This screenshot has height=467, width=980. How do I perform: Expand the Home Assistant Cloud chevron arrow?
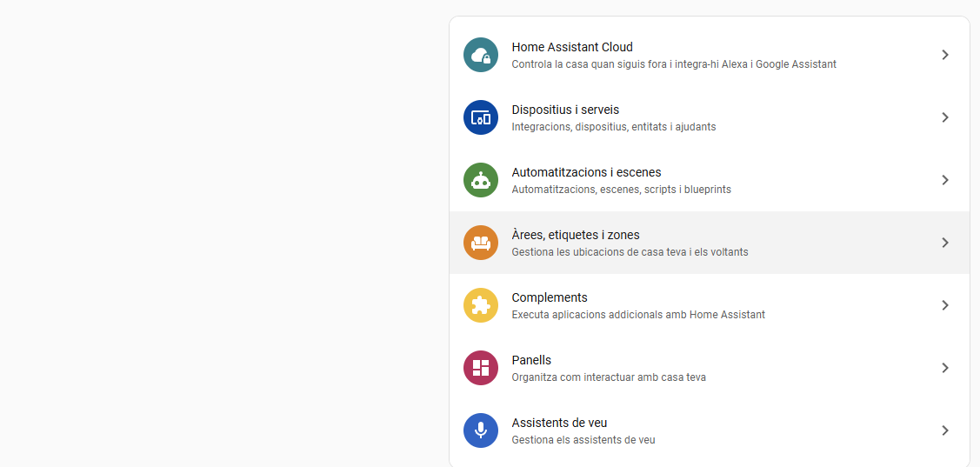pyautogui.click(x=945, y=55)
